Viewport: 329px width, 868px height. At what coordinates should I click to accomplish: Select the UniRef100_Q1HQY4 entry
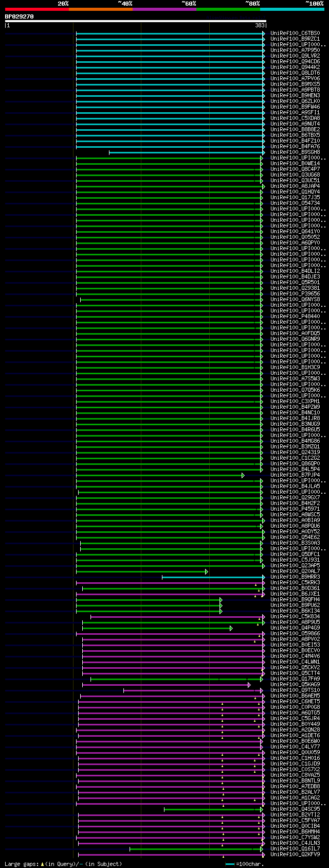coord(295,192)
